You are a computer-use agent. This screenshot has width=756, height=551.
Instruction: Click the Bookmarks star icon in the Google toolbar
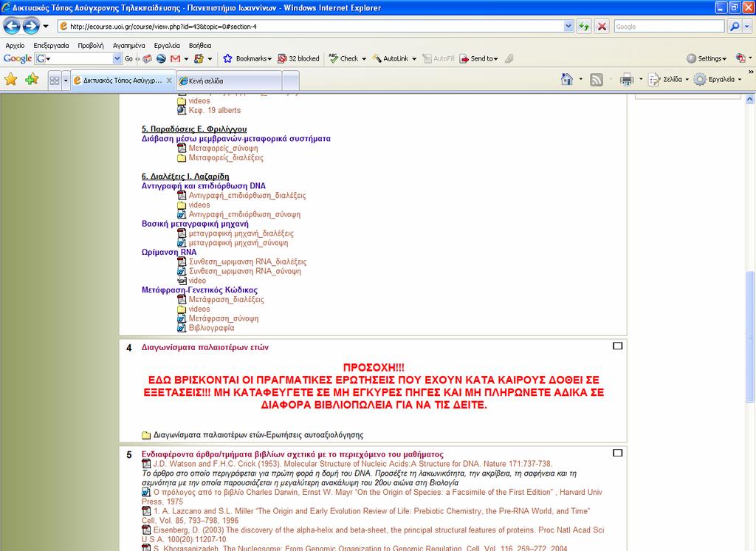coord(227,58)
